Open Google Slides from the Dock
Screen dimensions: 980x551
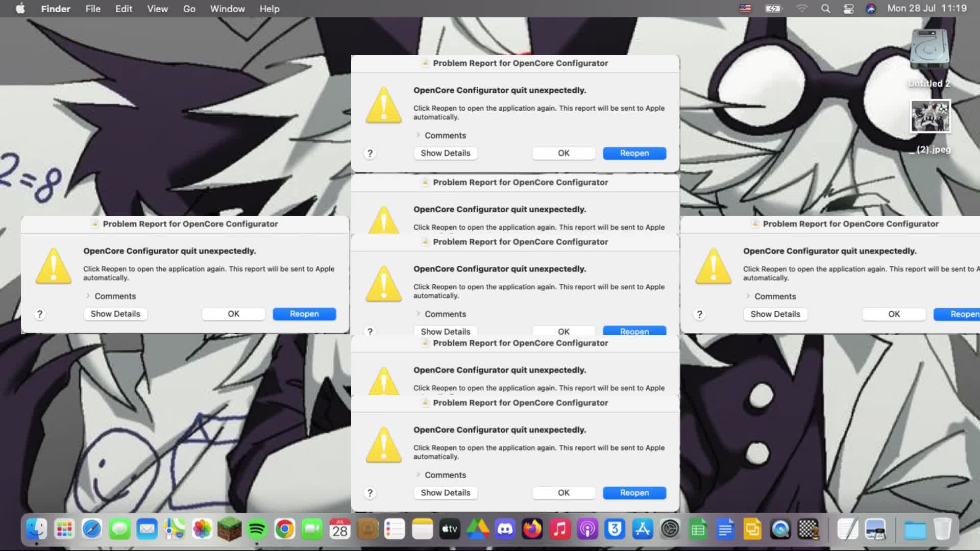click(753, 529)
